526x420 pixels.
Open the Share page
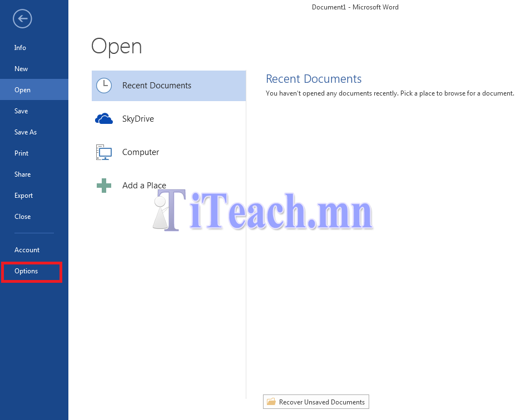(23, 174)
